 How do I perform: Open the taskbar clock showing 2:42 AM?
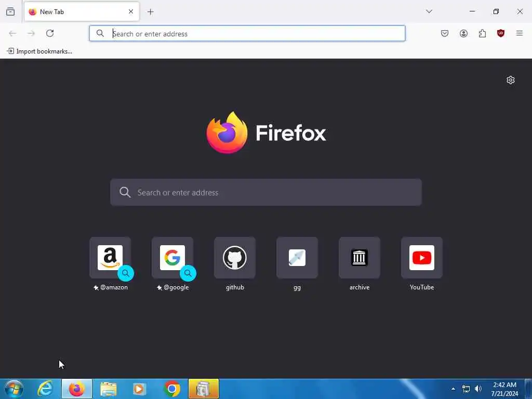[504, 389]
